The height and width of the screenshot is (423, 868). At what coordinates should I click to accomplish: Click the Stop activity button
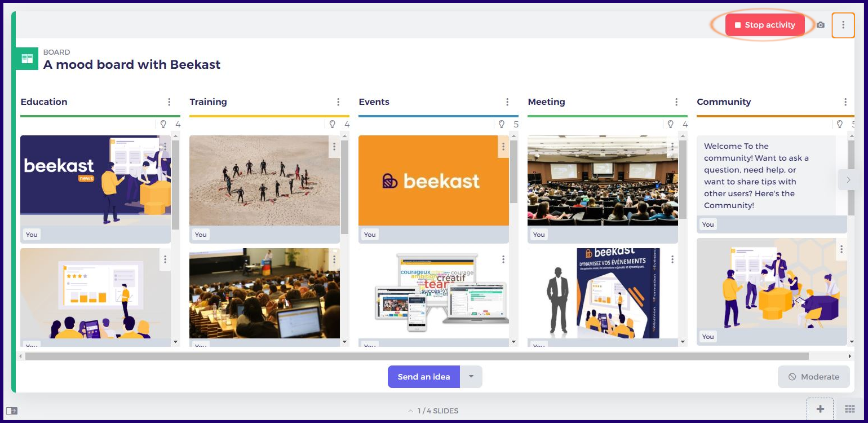765,25
